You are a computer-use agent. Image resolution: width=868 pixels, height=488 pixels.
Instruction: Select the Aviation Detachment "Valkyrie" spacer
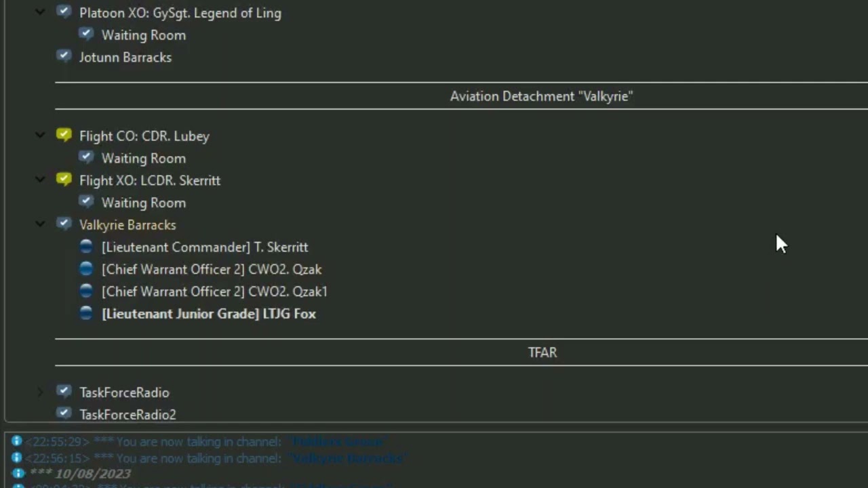coord(541,96)
